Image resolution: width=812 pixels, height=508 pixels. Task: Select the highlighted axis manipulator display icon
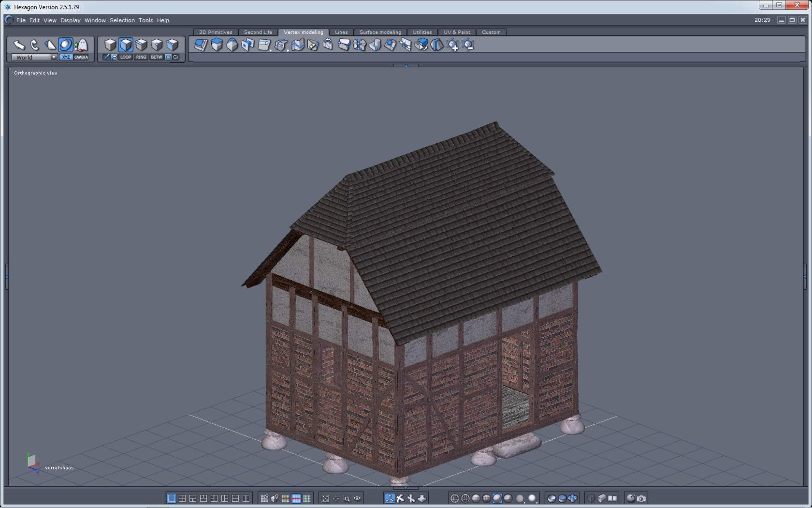(390, 498)
